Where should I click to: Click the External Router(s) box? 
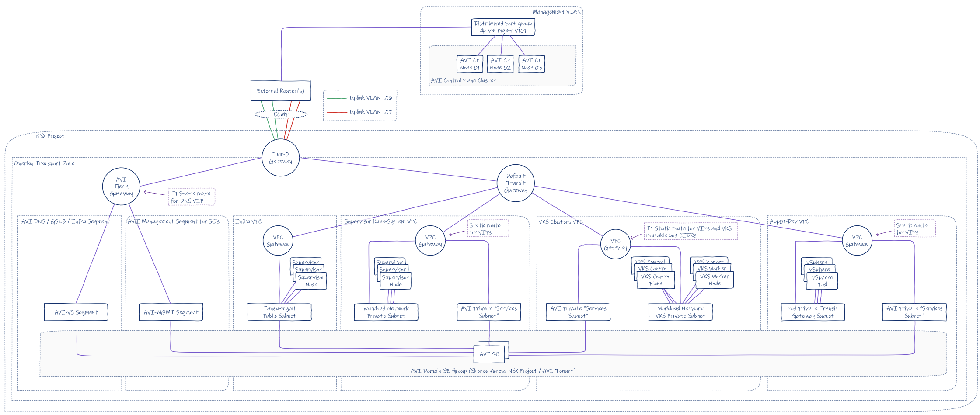[280, 91]
